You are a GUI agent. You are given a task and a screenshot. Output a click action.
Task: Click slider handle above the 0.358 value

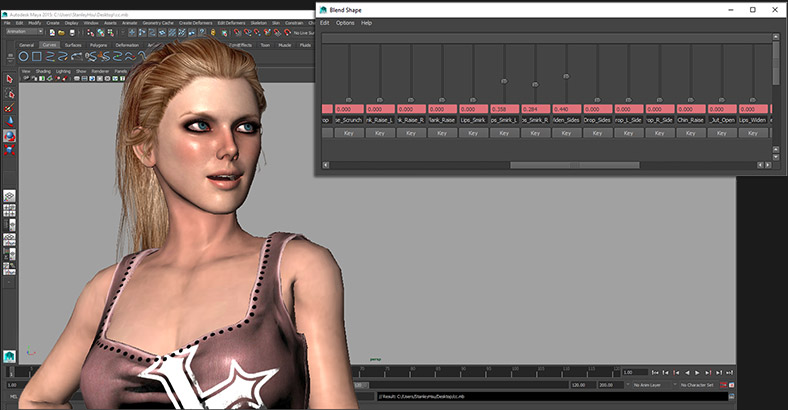tap(504, 81)
